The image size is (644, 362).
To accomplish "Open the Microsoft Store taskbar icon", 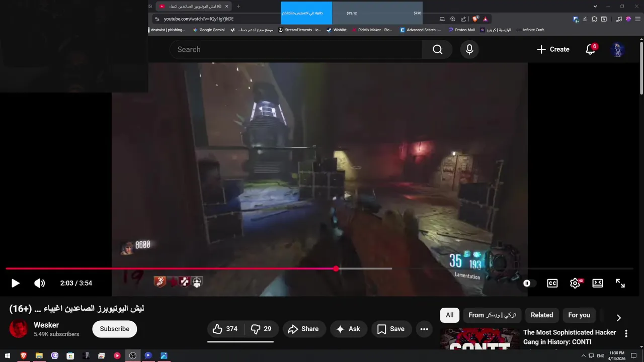I will pos(70,355).
